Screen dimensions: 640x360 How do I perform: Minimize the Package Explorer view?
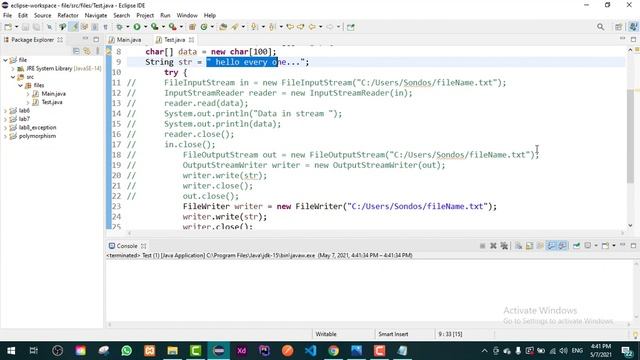85,39
